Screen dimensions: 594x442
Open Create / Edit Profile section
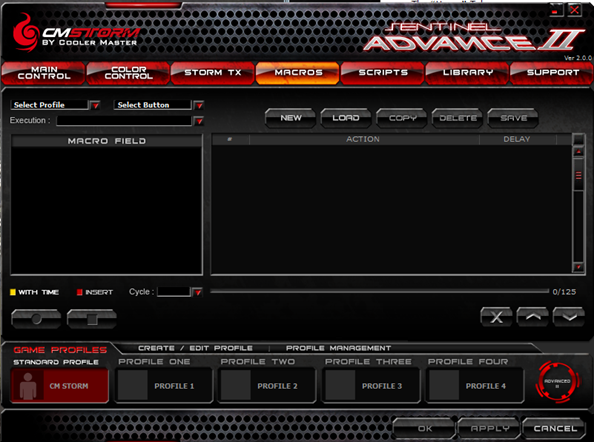coord(195,348)
